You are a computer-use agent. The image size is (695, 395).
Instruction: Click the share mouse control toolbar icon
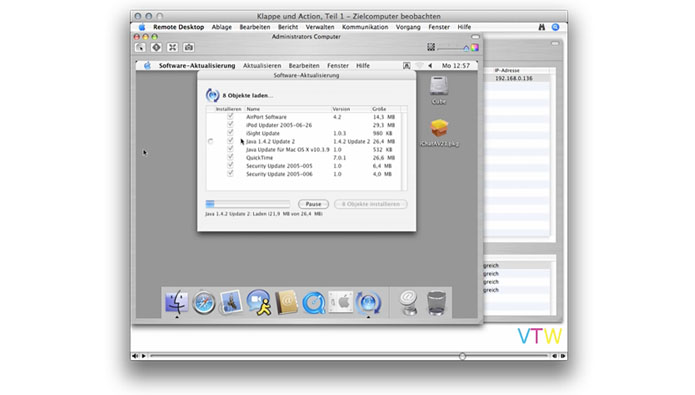[156, 47]
